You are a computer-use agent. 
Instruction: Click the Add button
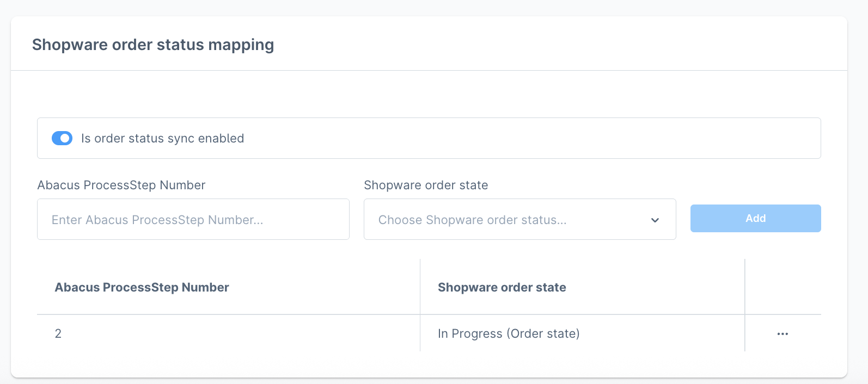755,218
